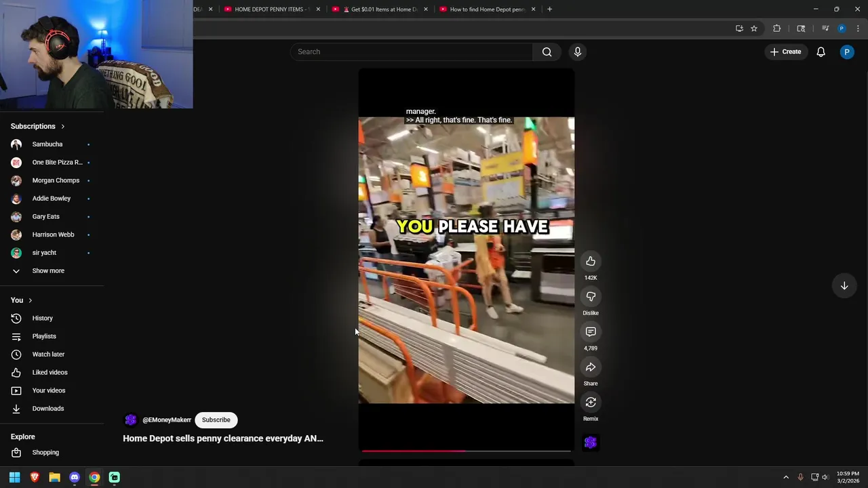Click the Create button
868x488 pixels.
point(785,52)
